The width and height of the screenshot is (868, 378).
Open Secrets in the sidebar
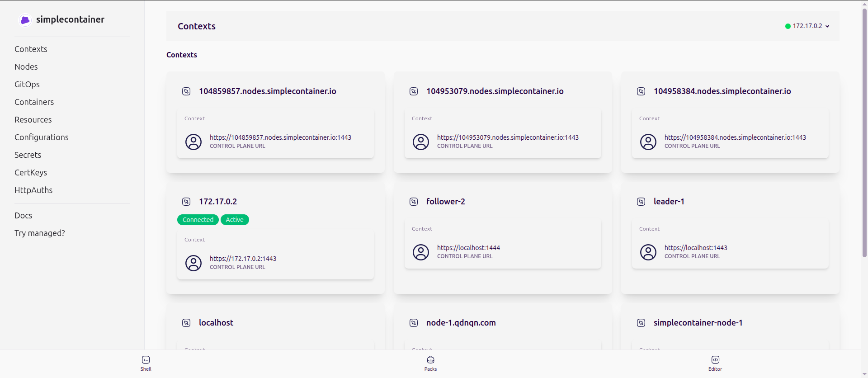pos(28,155)
